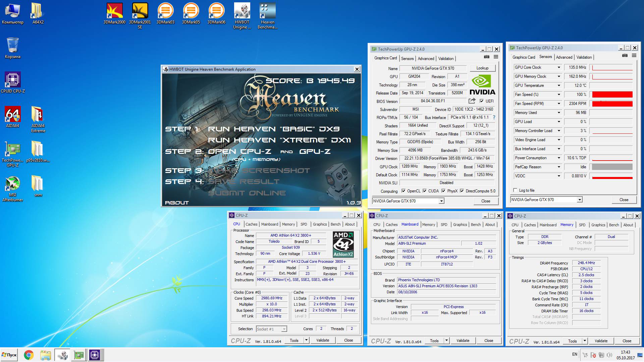Select the AIDA64 desktop shortcut
Image resolution: width=644 pixels, height=362 pixels.
[13, 117]
